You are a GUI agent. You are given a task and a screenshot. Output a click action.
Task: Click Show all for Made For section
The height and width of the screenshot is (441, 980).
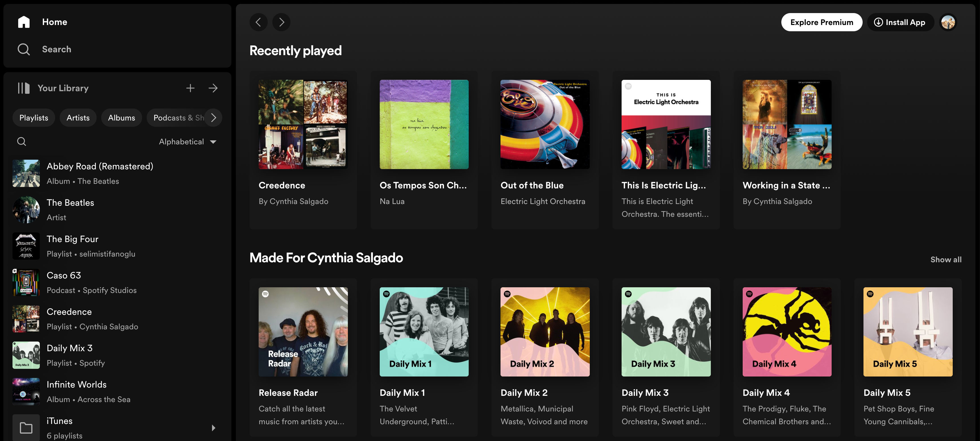(x=945, y=259)
